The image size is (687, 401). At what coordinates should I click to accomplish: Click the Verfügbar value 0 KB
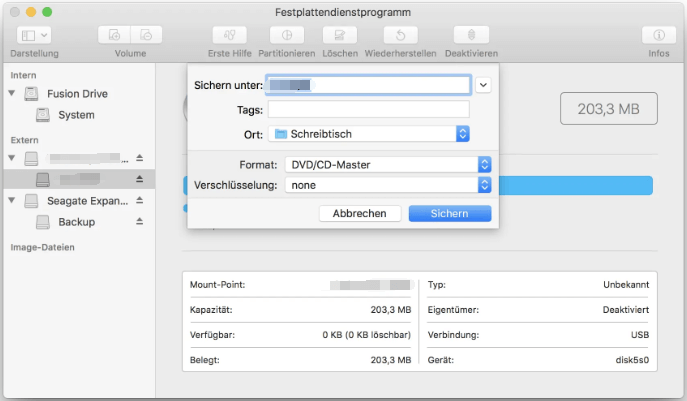tap(367, 335)
